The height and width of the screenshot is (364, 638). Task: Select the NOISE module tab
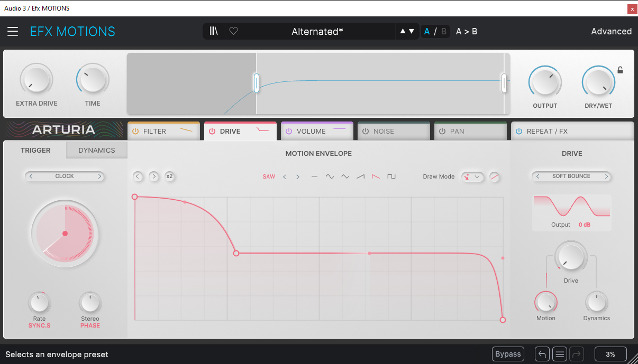[x=394, y=131]
